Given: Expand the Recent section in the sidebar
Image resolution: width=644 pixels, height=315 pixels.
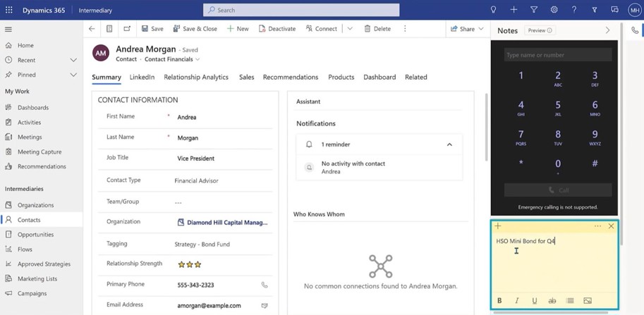Looking at the screenshot, I should click(x=73, y=61).
